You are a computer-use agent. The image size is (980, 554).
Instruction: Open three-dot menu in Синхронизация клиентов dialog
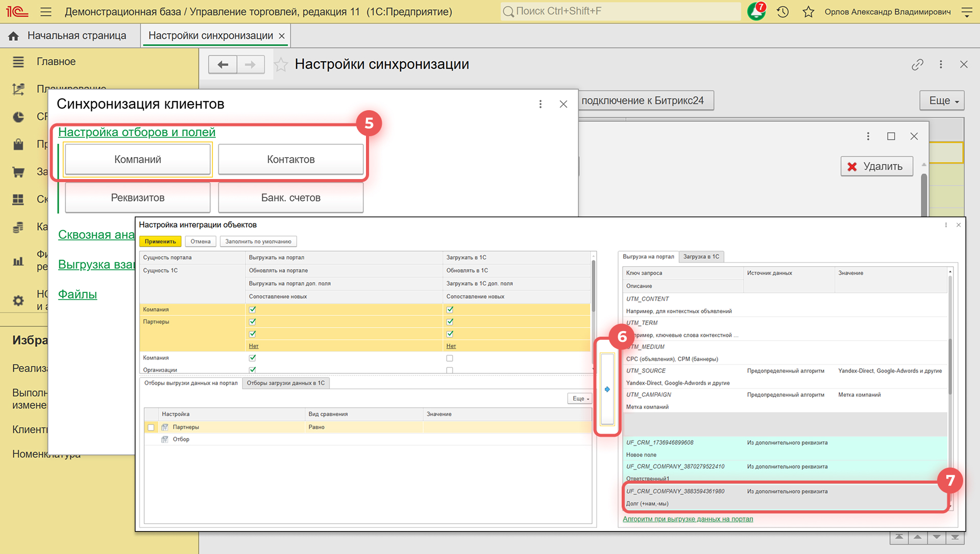pos(541,104)
